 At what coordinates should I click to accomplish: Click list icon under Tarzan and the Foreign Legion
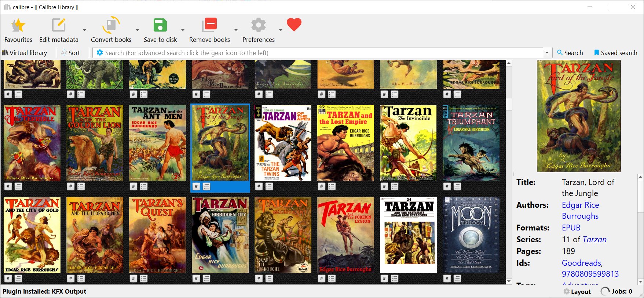pyautogui.click(x=332, y=279)
